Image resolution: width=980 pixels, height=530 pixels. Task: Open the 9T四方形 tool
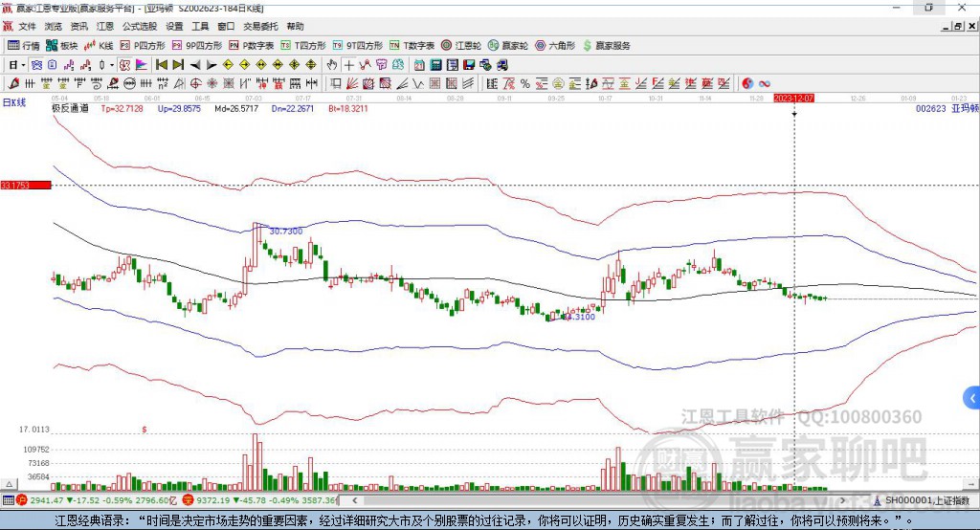(358, 46)
